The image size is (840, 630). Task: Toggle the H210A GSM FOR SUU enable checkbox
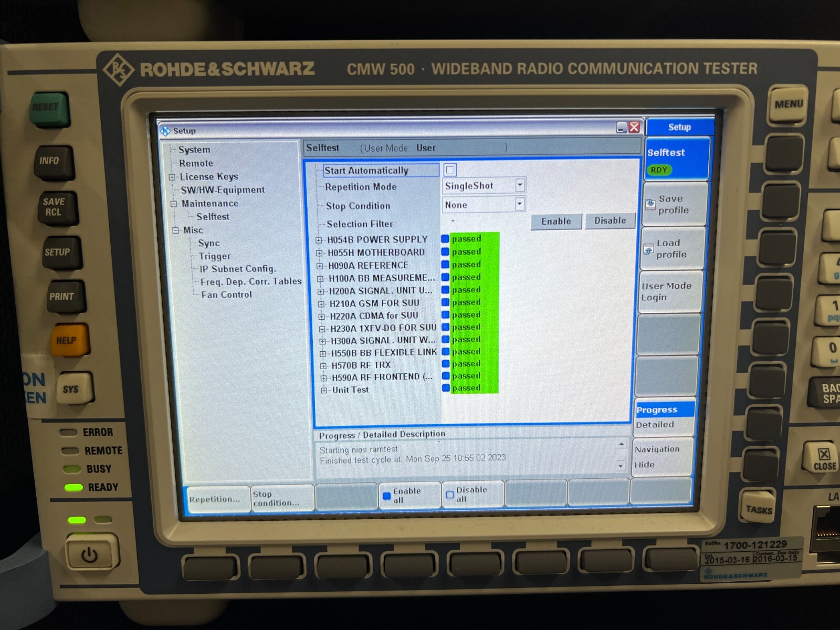tap(445, 302)
